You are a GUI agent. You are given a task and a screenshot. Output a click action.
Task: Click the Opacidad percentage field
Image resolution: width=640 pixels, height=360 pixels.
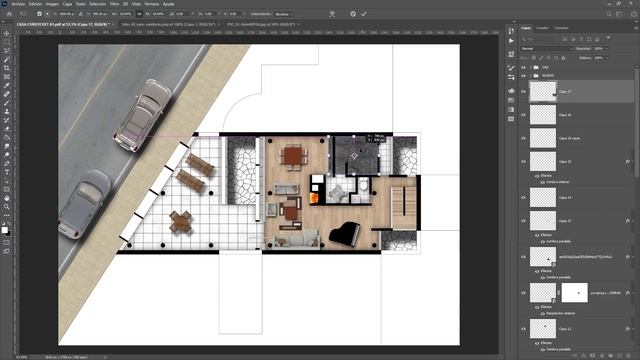tap(598, 49)
